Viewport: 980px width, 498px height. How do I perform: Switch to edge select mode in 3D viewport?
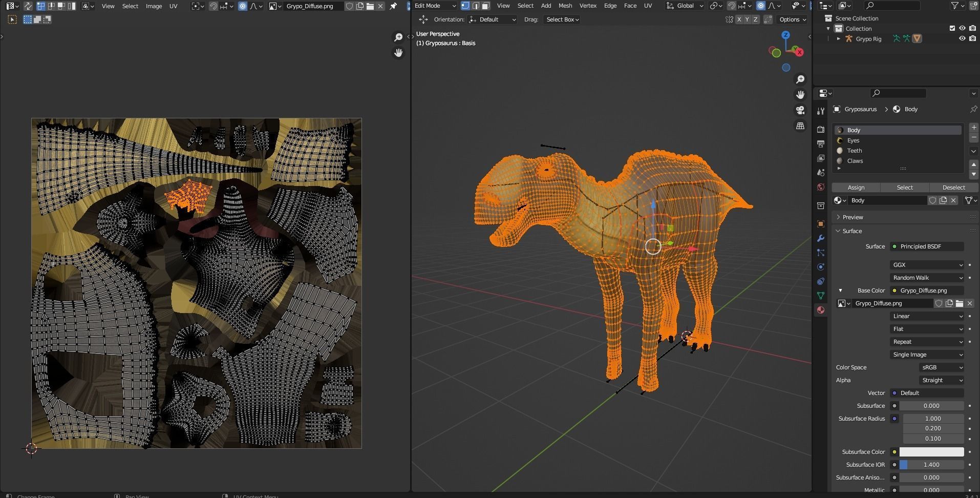click(x=476, y=6)
